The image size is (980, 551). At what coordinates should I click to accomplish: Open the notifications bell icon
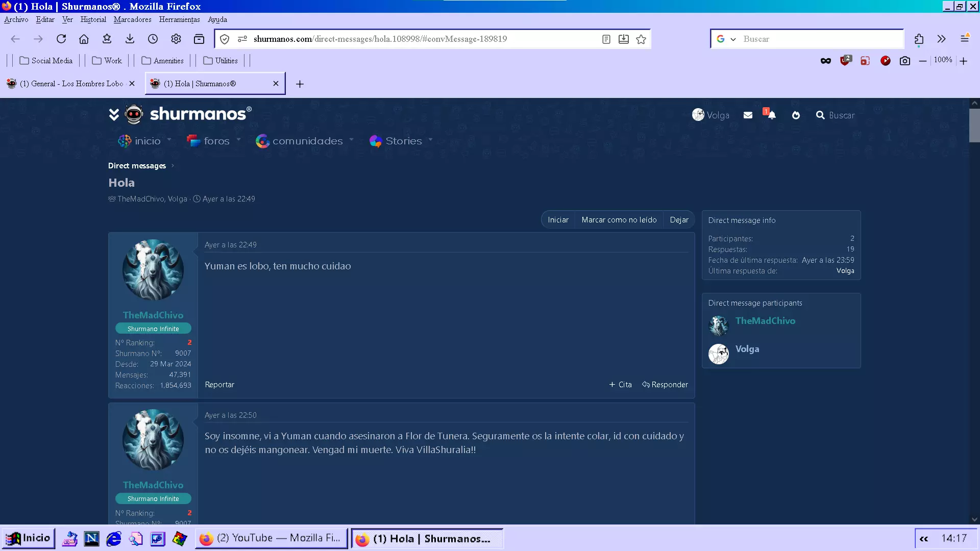(x=771, y=115)
